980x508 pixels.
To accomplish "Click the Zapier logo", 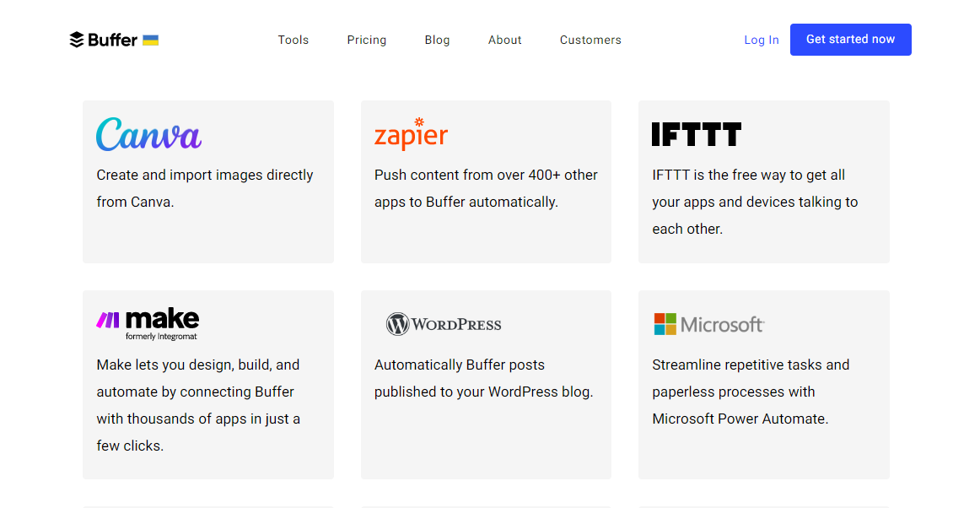I will click(x=411, y=135).
